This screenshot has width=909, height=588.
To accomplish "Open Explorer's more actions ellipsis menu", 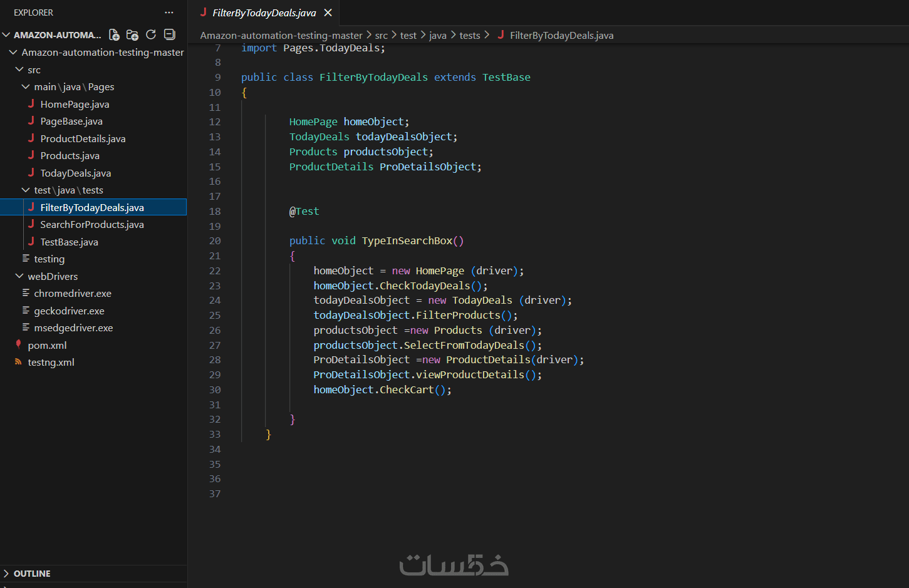I will 169,13.
